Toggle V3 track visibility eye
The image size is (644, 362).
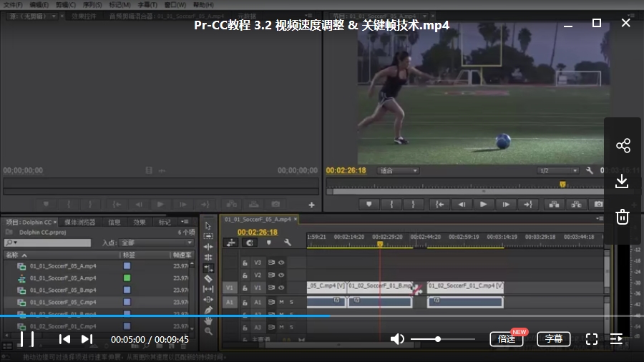[281, 263]
